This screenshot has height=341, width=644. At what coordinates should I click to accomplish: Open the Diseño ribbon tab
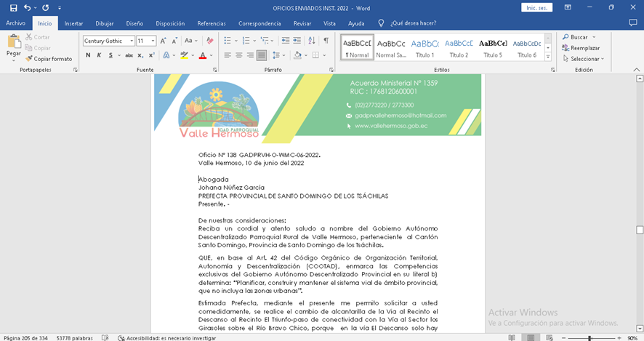pos(134,23)
